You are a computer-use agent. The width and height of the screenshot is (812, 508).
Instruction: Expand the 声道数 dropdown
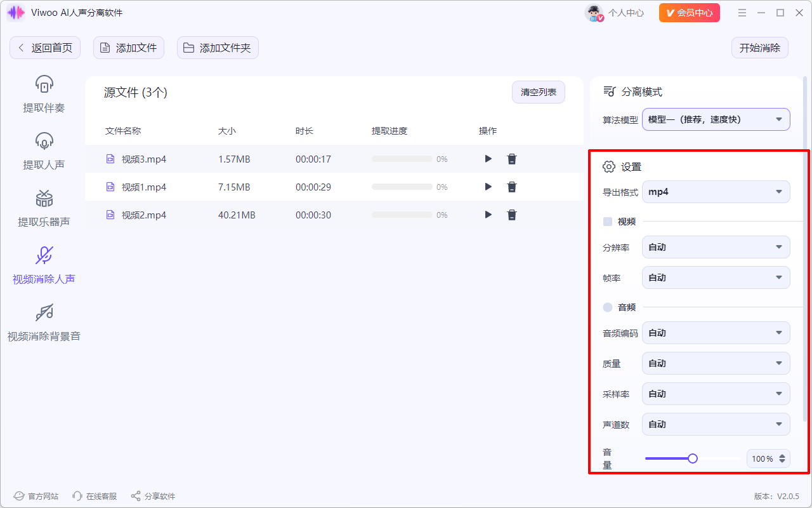coord(716,424)
